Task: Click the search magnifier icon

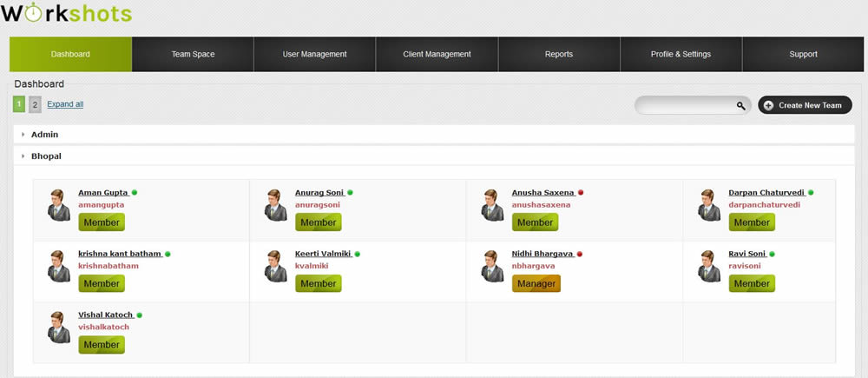Action: coord(740,105)
